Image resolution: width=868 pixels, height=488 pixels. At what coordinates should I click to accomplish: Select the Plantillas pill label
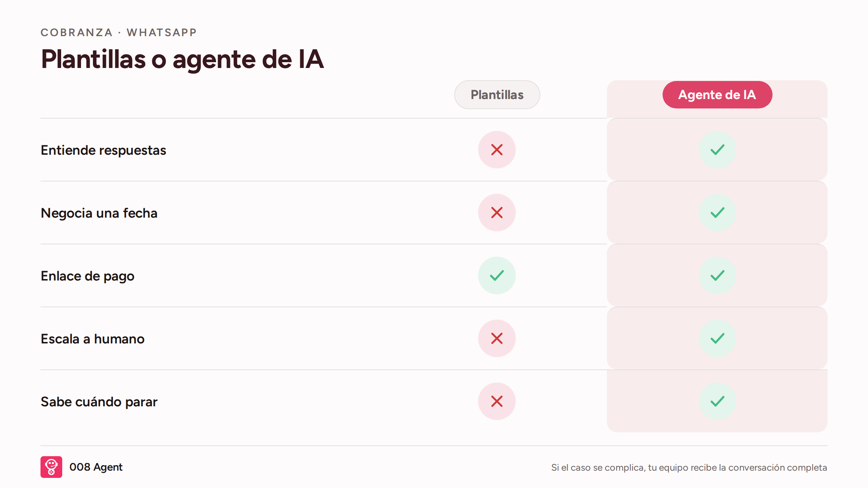[497, 95]
